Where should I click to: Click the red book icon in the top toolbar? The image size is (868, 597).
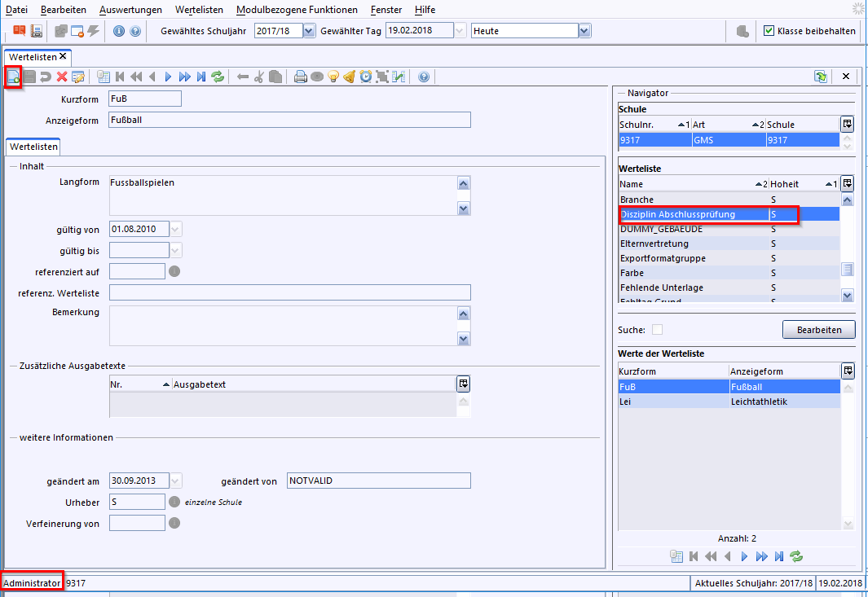(x=20, y=30)
